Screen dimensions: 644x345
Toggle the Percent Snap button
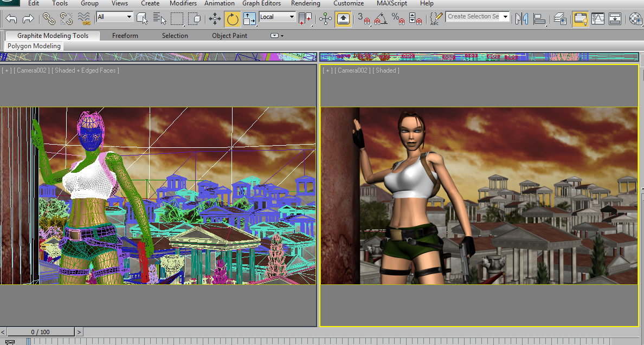coord(398,18)
